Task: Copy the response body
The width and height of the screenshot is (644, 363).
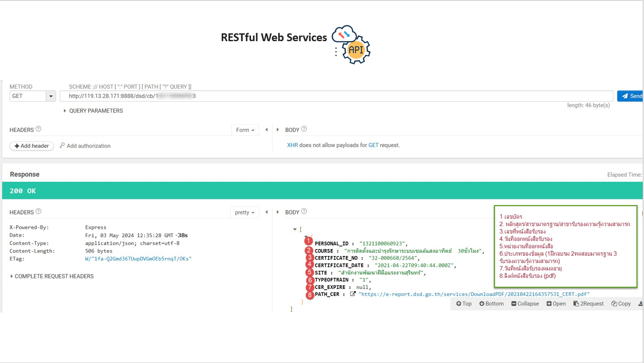Action: coord(621,304)
